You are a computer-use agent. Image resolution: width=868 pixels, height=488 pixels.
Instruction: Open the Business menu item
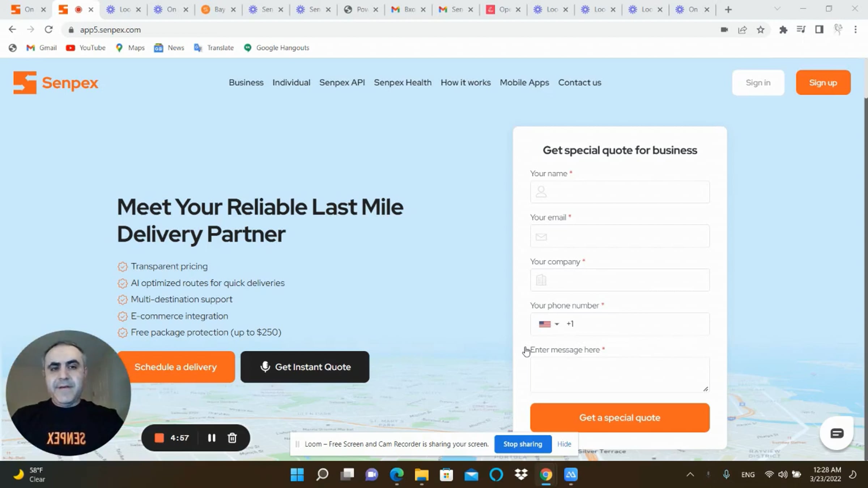(x=246, y=82)
